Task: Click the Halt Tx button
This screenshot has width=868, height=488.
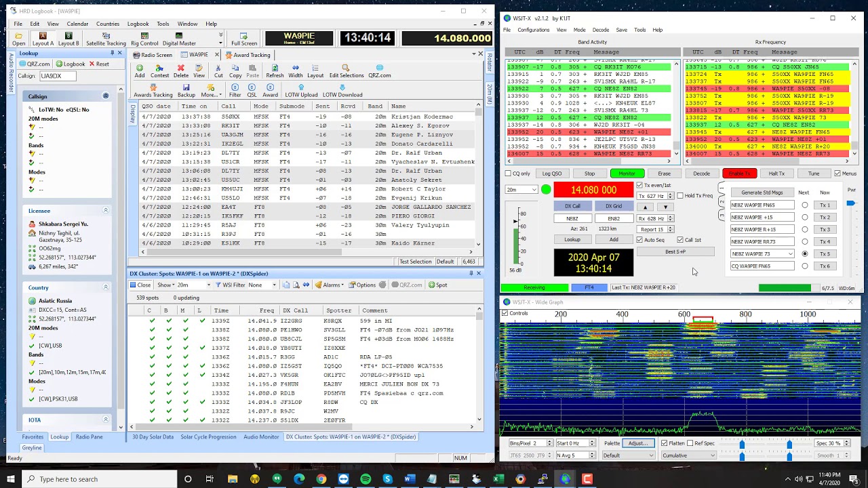Action: tap(776, 174)
